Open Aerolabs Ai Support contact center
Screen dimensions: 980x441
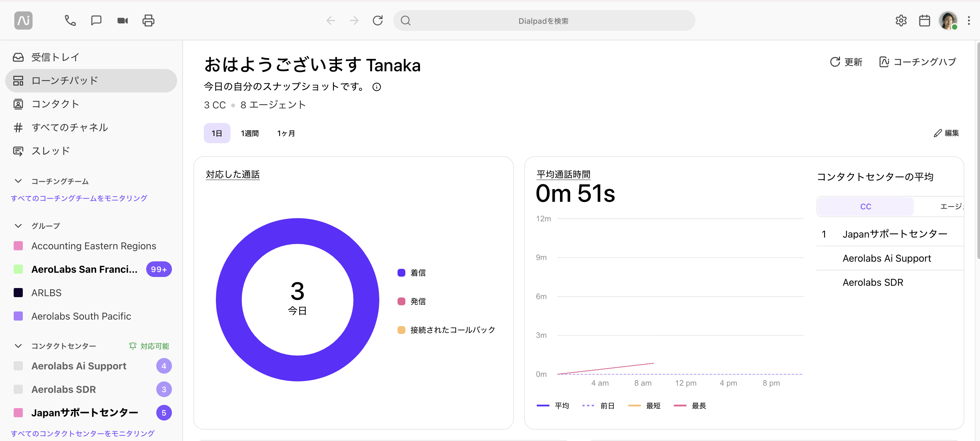pyautogui.click(x=91, y=366)
